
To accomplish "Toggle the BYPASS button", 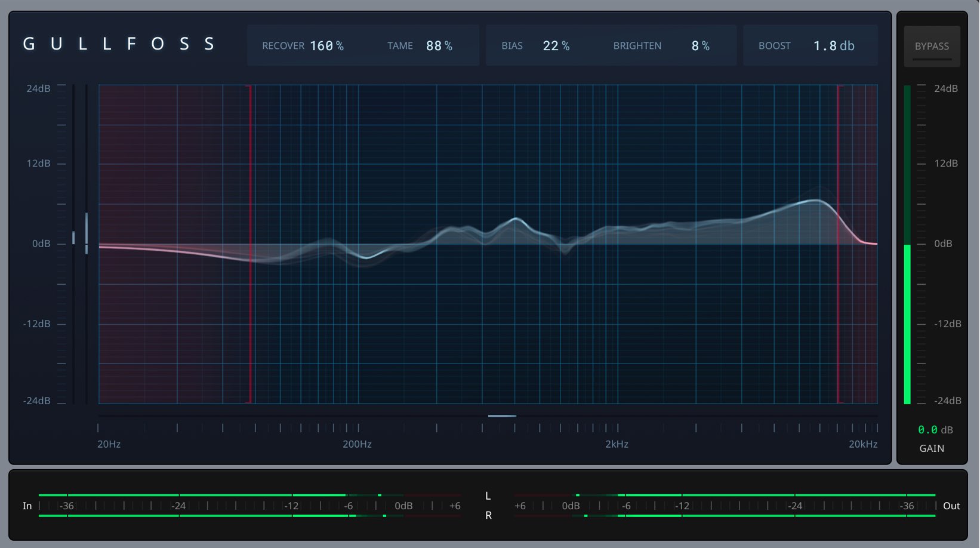I will pyautogui.click(x=932, y=46).
